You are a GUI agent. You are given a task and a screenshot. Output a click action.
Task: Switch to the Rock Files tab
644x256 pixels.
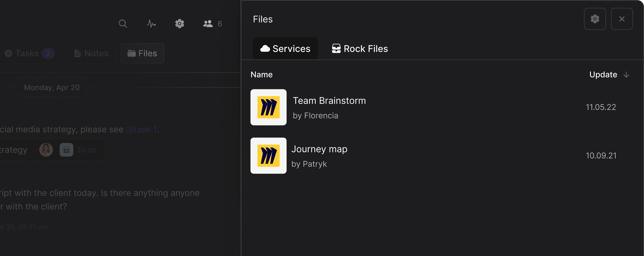pyautogui.click(x=359, y=48)
